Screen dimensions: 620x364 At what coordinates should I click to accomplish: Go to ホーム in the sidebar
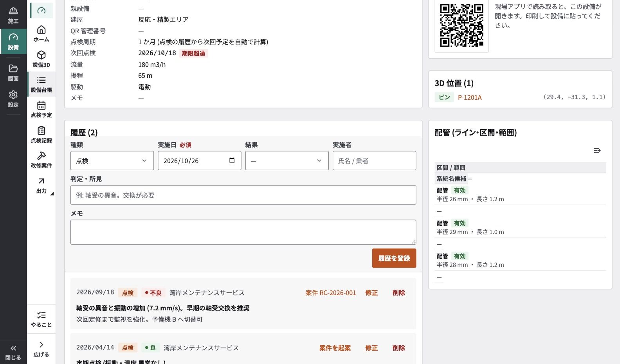pos(41,34)
